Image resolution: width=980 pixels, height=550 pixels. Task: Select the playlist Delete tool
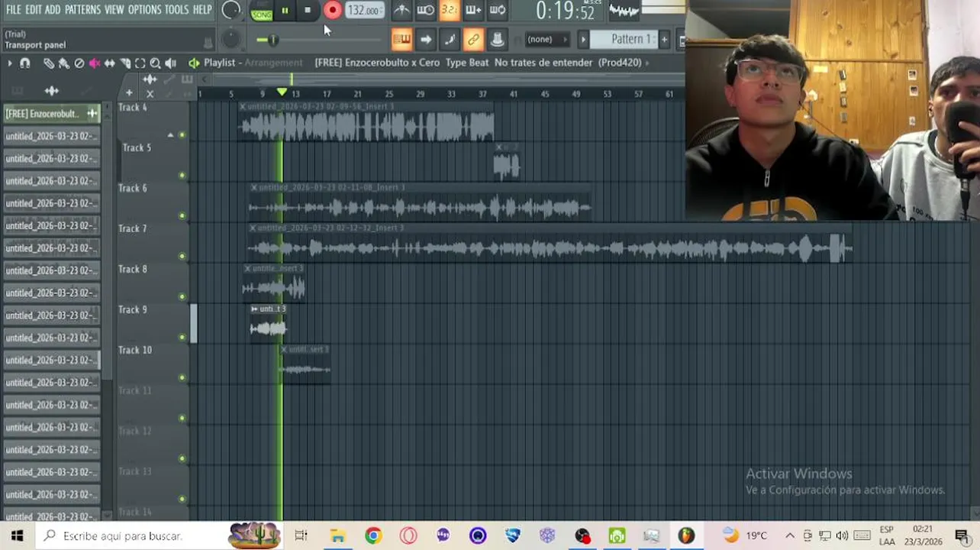pos(79,63)
